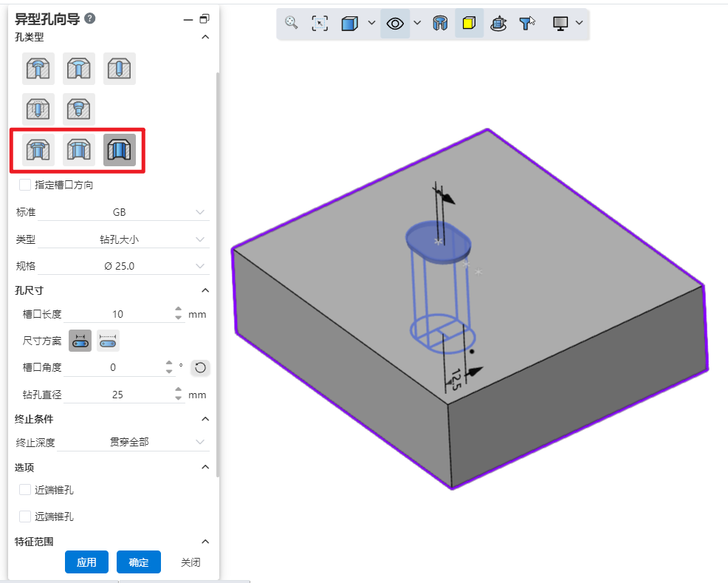
Task: Enable the 指定槽口方向 checkbox
Action: (x=25, y=185)
